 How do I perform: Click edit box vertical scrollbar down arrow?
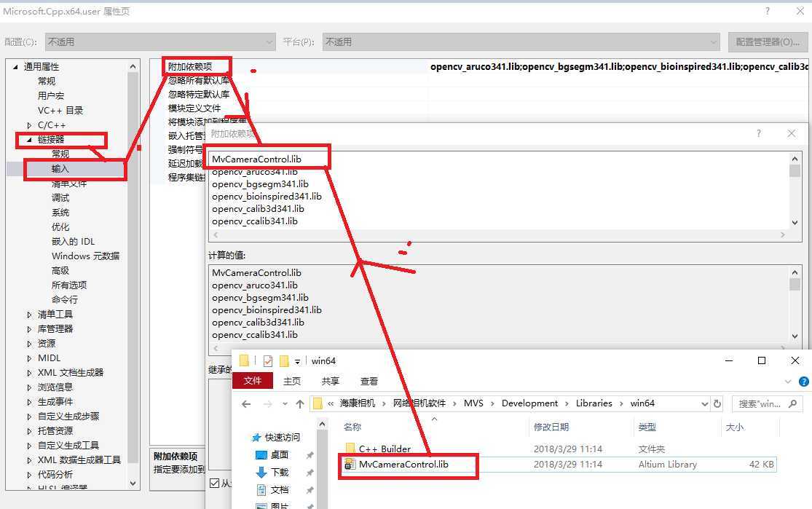pyautogui.click(x=795, y=223)
